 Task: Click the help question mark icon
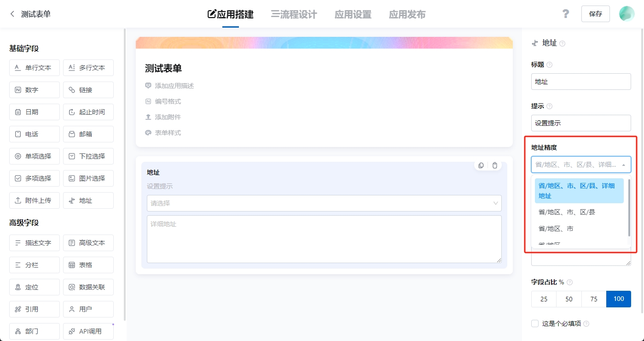pos(566,14)
